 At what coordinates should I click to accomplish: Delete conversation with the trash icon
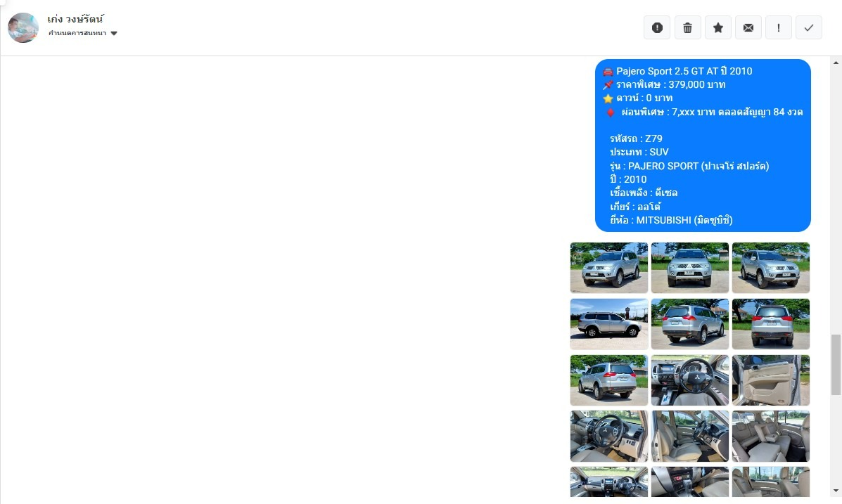click(687, 28)
